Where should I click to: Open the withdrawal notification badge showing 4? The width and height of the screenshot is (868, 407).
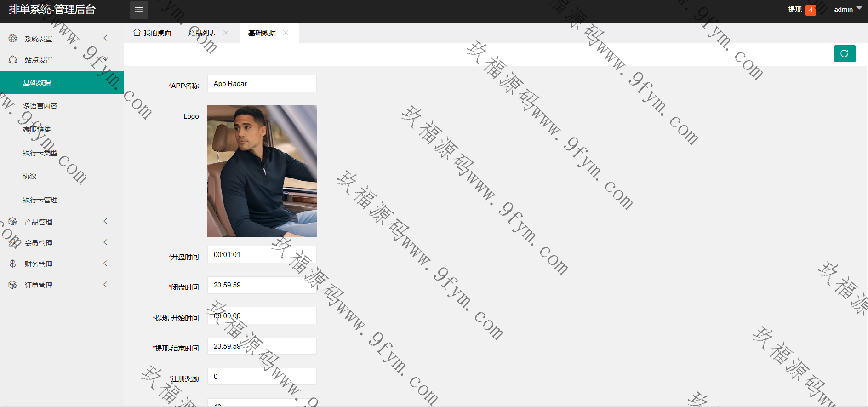(810, 10)
